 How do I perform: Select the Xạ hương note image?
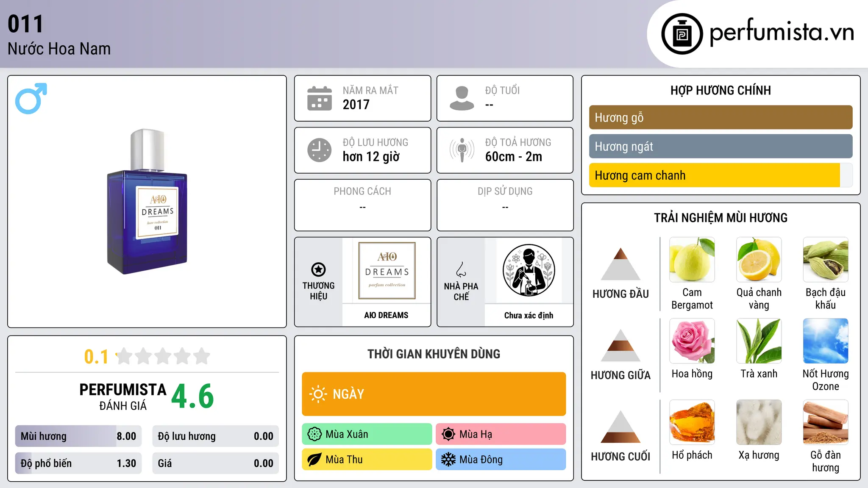[759, 422]
